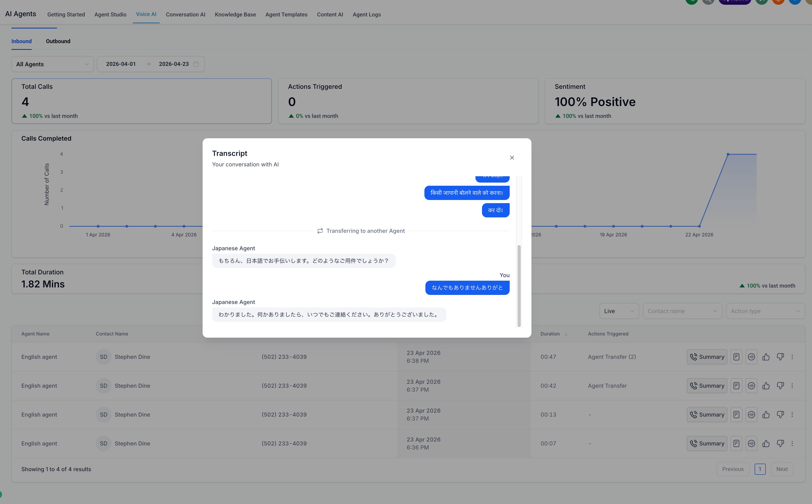This screenshot has width=812, height=504.
Task: Open the Live filter dropdown
Action: click(x=619, y=311)
